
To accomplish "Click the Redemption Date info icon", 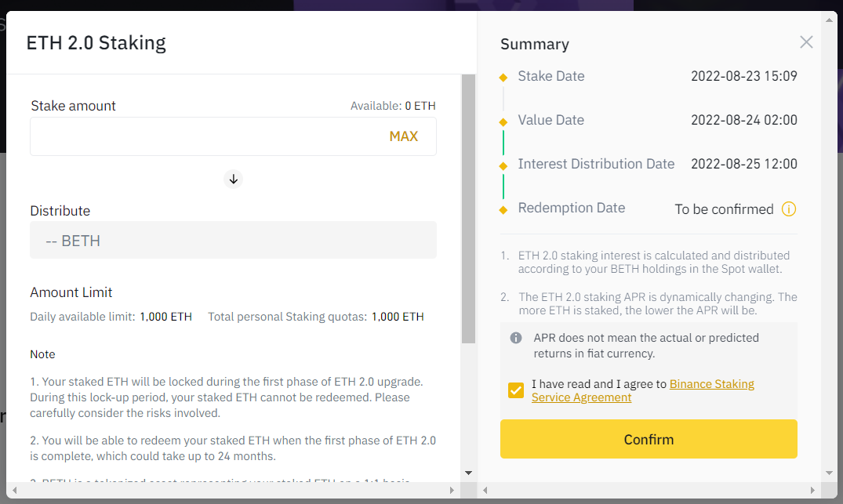I will tap(790, 209).
